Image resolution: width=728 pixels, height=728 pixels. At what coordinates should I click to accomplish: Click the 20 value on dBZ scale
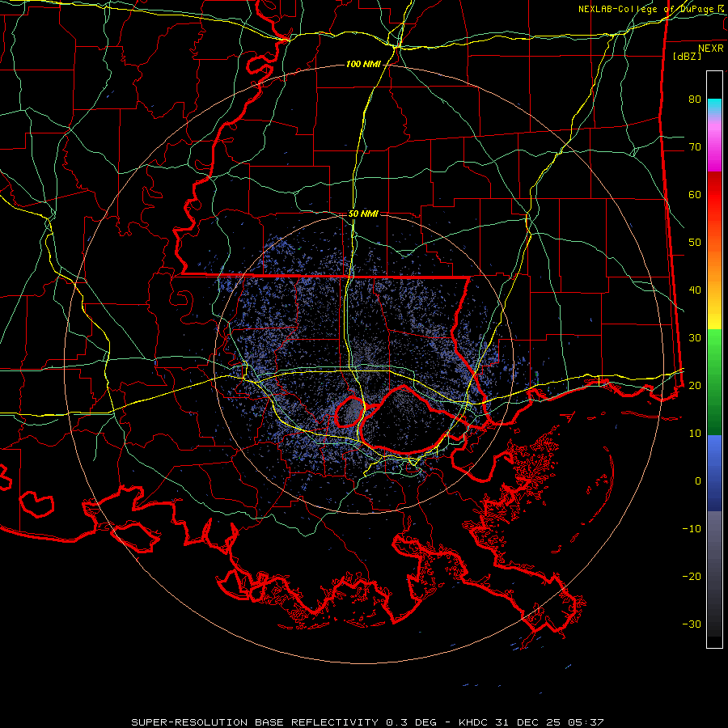pos(695,386)
